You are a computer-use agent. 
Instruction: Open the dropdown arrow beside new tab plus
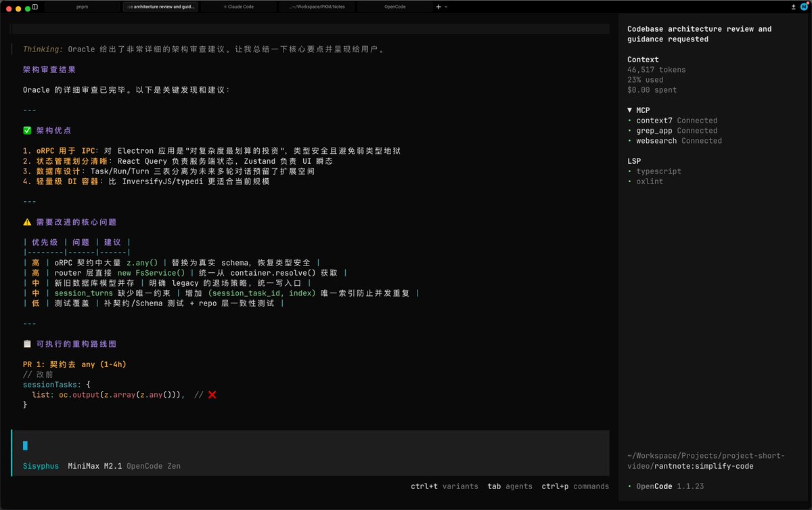[x=446, y=7]
